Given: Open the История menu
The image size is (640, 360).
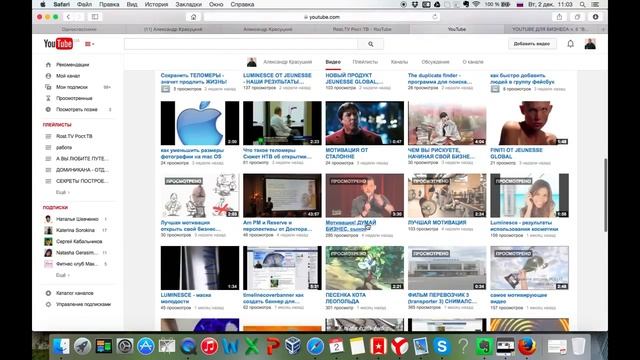Looking at the screenshot, I should [x=156, y=4].
